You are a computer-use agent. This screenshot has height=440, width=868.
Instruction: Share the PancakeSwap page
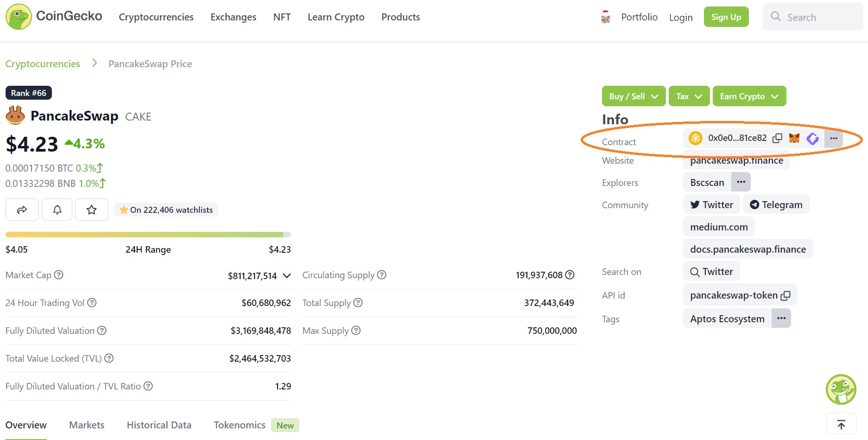coord(22,210)
